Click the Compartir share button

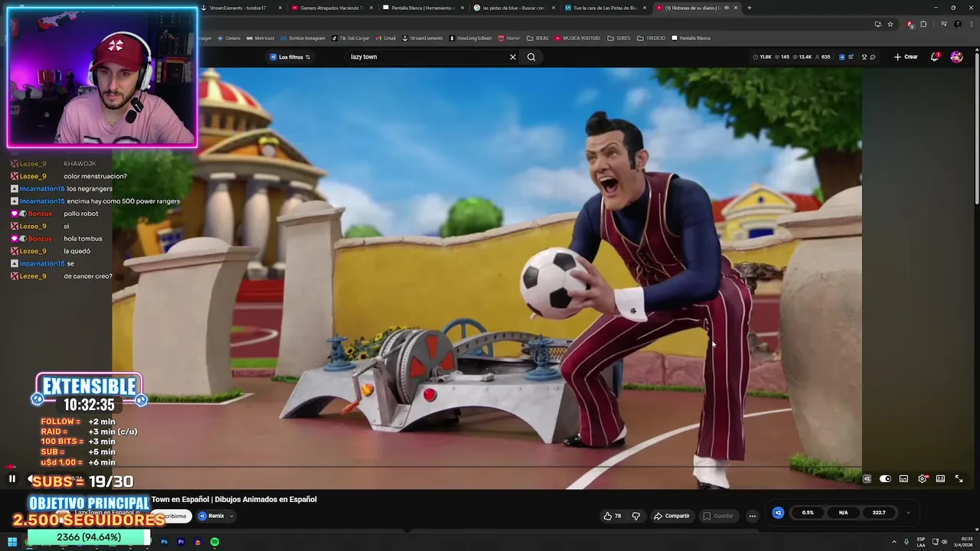tap(671, 516)
